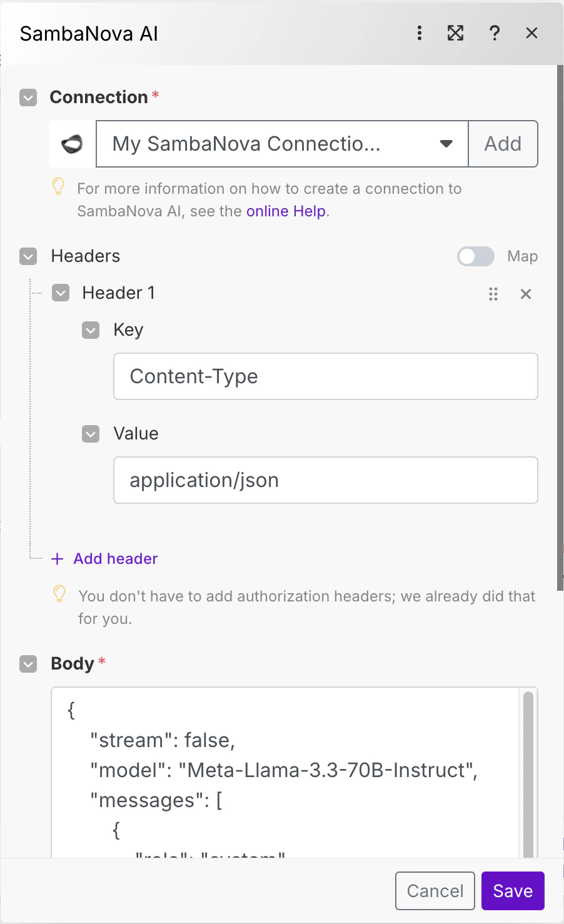
Task: Collapse the Header 1 group
Action: click(x=60, y=293)
